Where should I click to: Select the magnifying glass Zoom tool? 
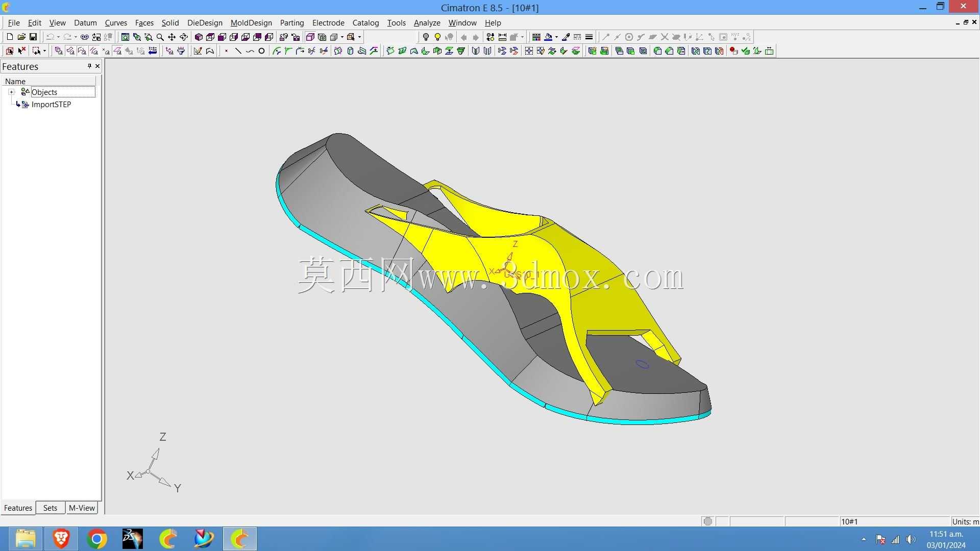point(160,37)
